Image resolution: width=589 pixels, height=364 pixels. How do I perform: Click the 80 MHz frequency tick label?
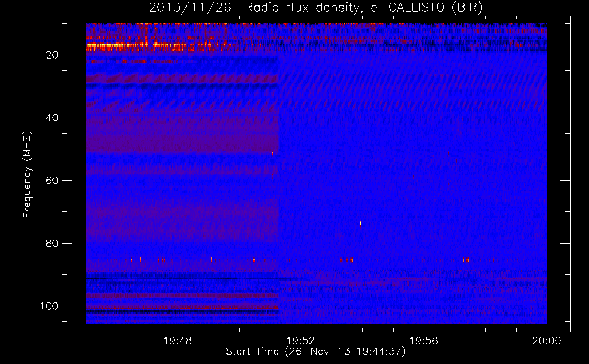52,244
